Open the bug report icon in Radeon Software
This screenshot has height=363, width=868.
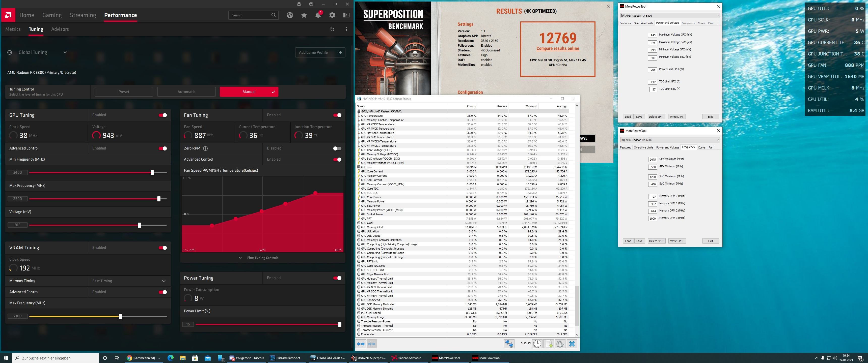(299, 4)
